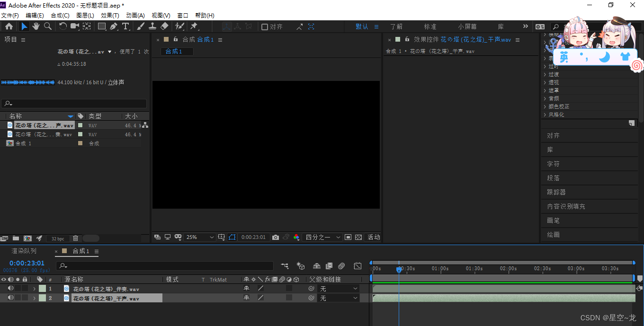This screenshot has height=326, width=644.
Task: Select the Eraser tool
Action: click(x=164, y=26)
